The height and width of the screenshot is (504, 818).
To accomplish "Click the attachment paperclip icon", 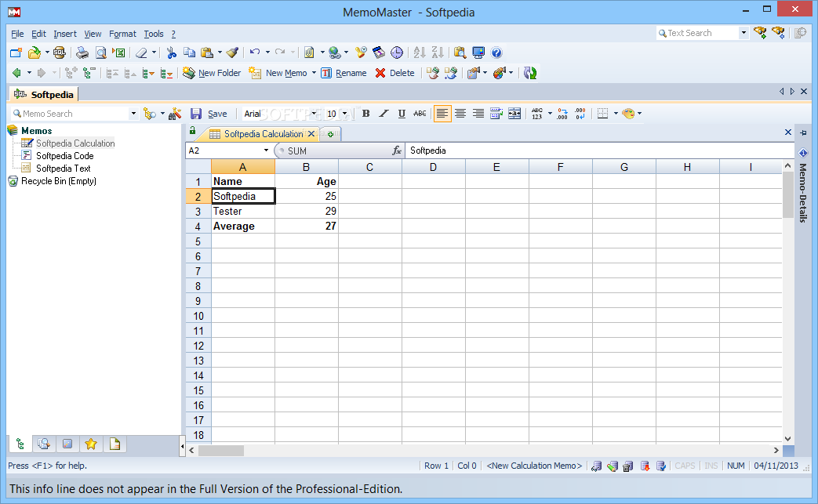I will pos(309,53).
